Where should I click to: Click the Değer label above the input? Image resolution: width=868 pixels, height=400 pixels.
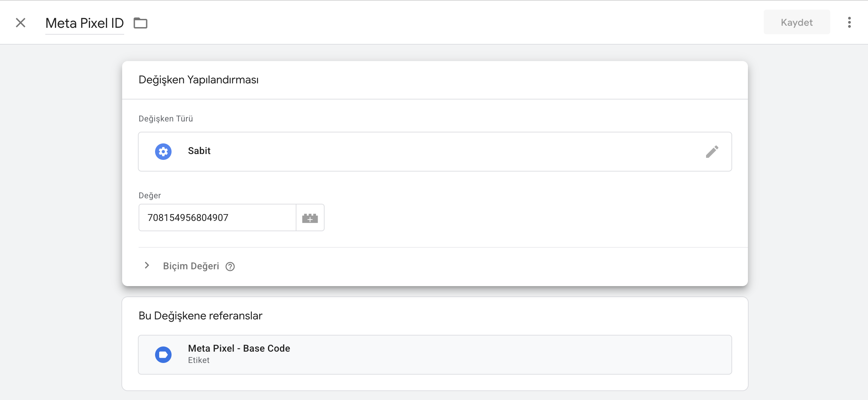point(150,196)
